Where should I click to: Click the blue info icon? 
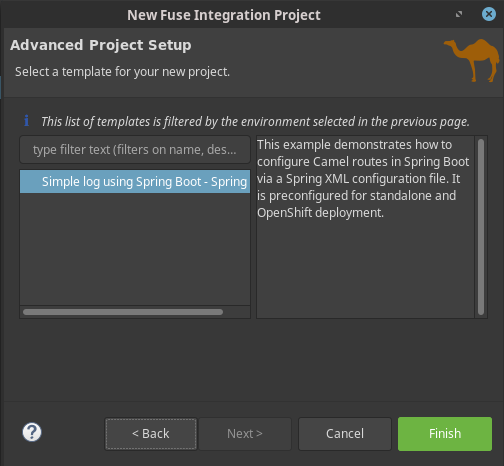27,121
